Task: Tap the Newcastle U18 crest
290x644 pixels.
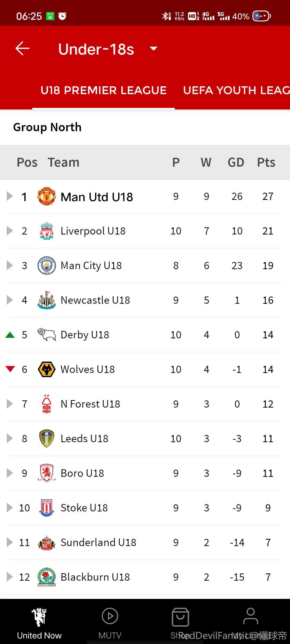Action: 46,300
